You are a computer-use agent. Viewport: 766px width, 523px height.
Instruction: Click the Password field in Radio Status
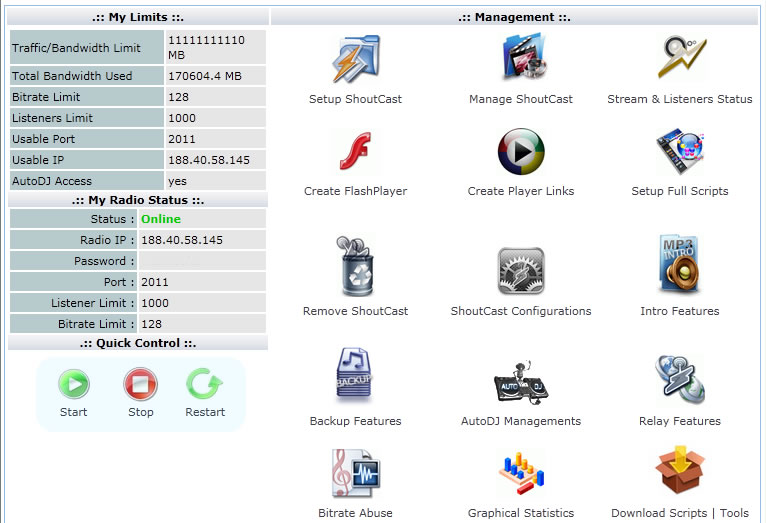pyautogui.click(x=200, y=261)
